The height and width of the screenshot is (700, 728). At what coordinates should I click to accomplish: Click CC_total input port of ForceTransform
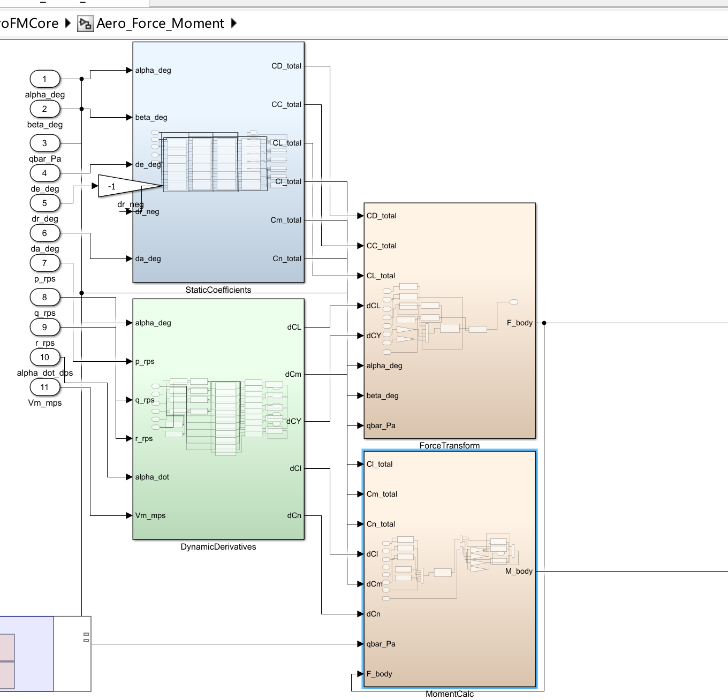(x=381, y=246)
